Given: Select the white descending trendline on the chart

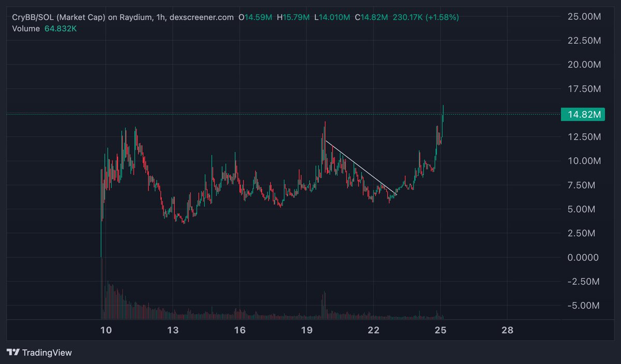Looking at the screenshot, I should click(x=361, y=168).
